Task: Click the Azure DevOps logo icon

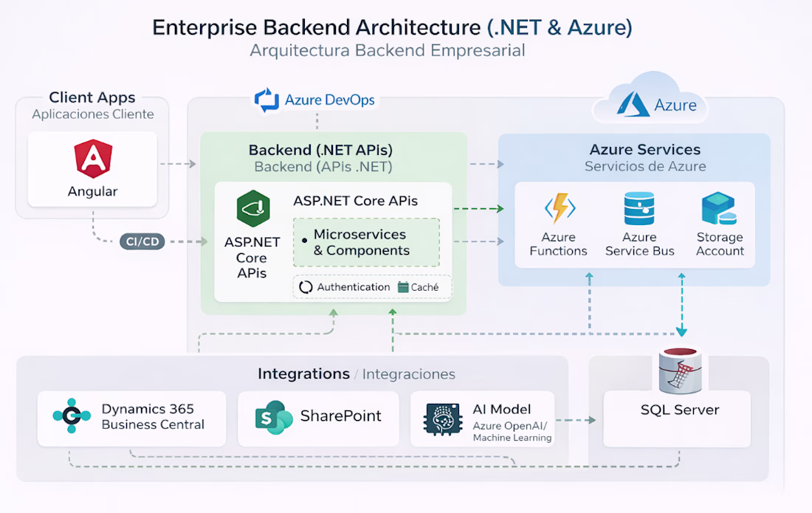Action: coord(266,100)
